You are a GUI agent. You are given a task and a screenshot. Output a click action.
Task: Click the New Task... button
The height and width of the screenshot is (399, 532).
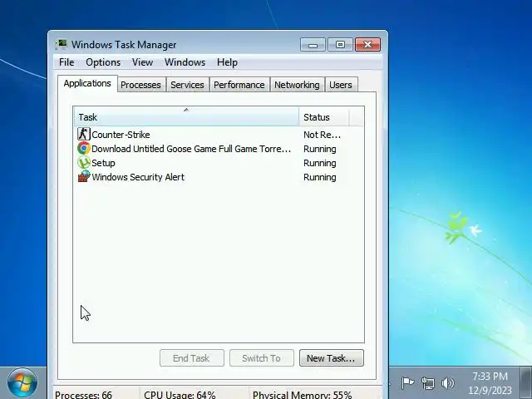click(x=332, y=358)
